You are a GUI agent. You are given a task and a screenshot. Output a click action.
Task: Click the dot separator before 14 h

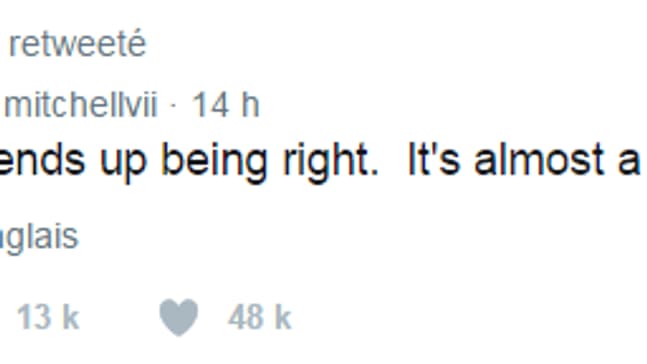(174, 106)
